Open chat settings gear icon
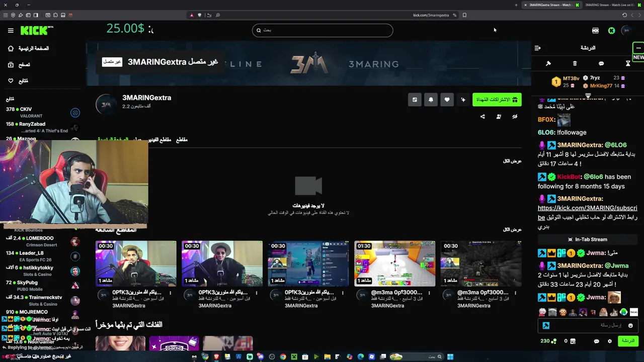The image size is (644, 362). pyautogui.click(x=610, y=341)
